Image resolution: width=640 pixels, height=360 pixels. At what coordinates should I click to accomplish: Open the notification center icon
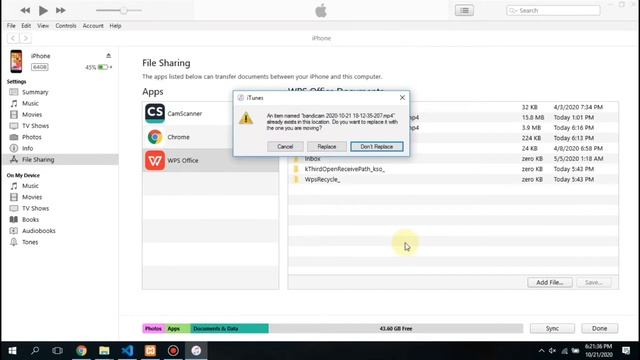pyautogui.click(x=626, y=351)
